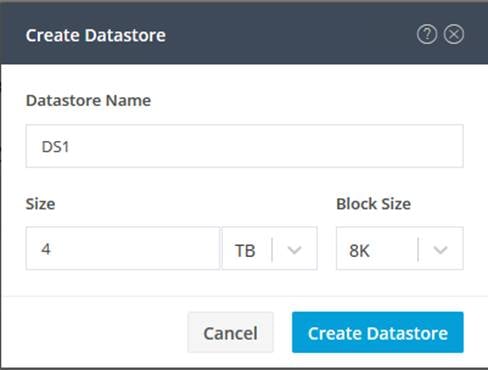Expand the chevron beside the TB unit
Screen dimensions: 488x370
(294, 250)
